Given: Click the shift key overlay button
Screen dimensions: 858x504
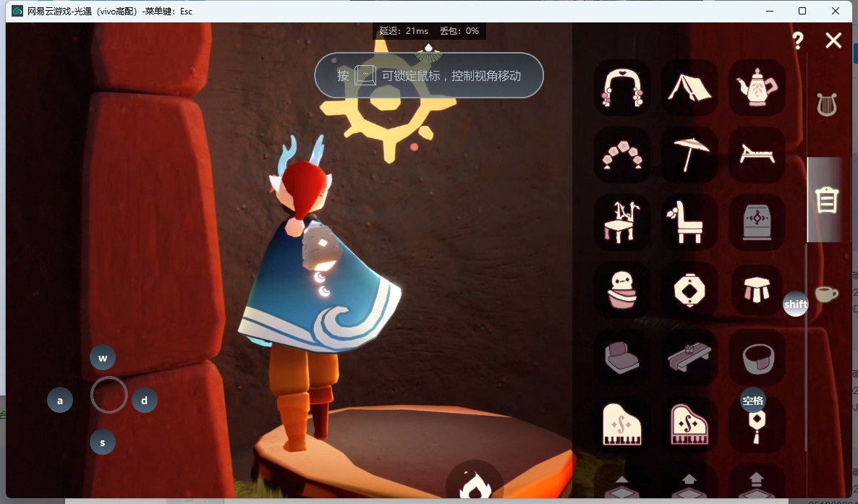Looking at the screenshot, I should (x=796, y=304).
